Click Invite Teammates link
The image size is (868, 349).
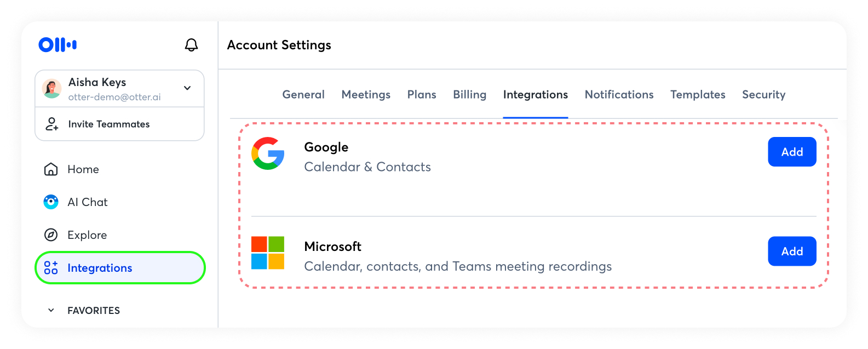(x=109, y=124)
